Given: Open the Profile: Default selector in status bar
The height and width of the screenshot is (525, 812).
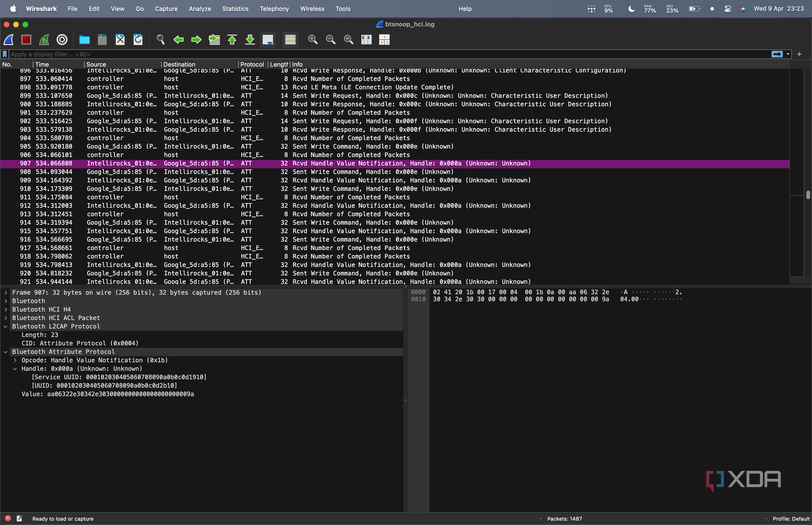Looking at the screenshot, I should (x=791, y=519).
